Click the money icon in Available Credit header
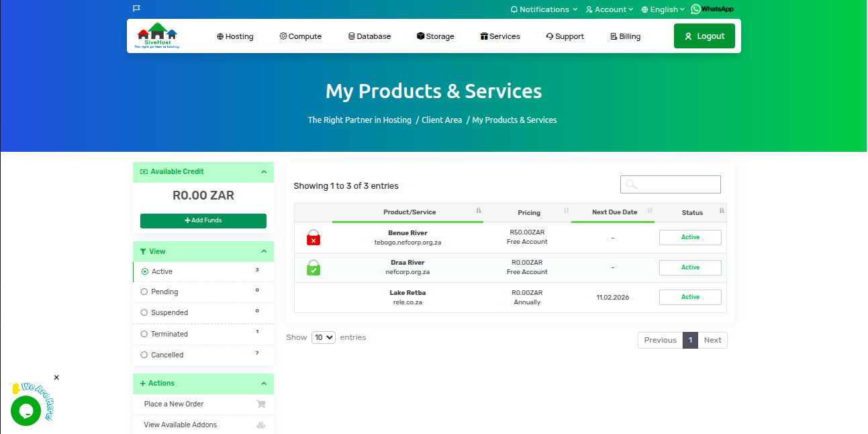 (x=144, y=171)
